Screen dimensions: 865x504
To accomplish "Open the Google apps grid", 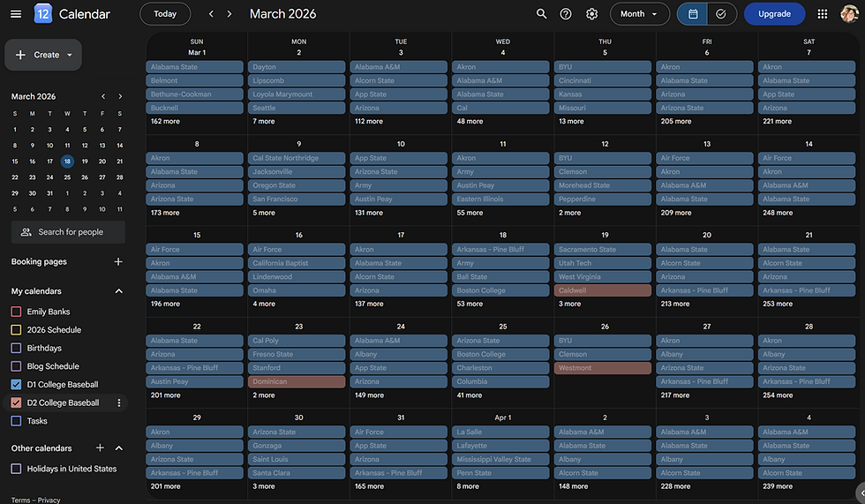I will tap(822, 14).
